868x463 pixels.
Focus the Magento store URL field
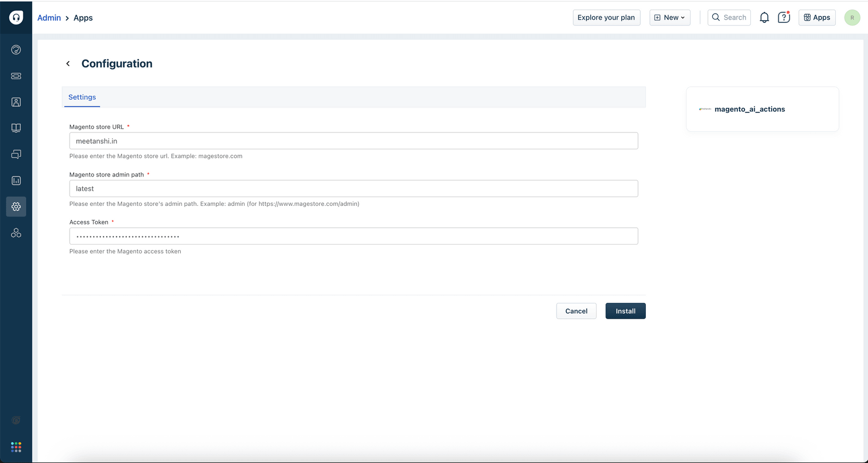pyautogui.click(x=353, y=141)
